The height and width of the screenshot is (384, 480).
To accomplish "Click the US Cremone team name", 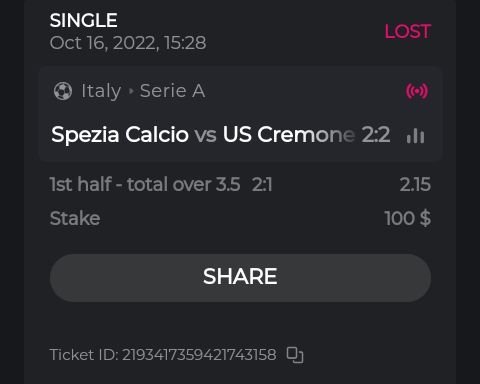I will (x=289, y=135).
